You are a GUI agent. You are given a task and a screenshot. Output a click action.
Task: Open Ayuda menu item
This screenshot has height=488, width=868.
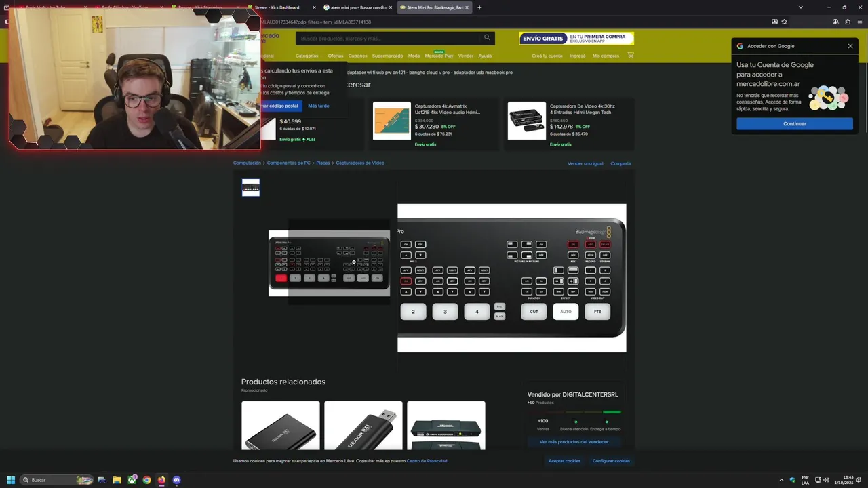click(x=485, y=56)
